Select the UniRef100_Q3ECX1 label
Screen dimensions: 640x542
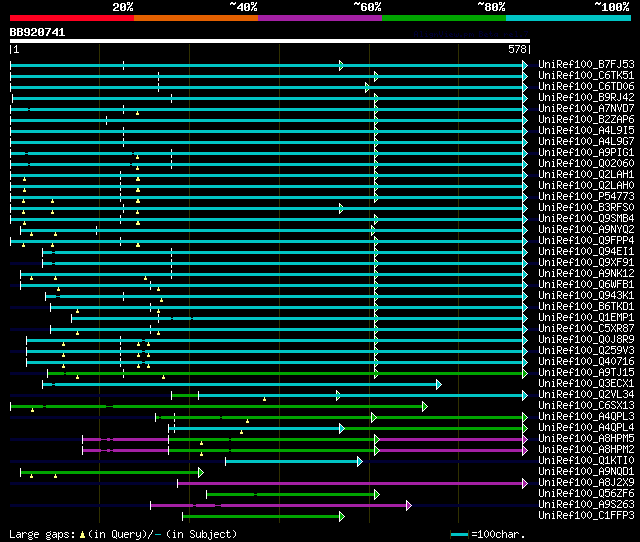(x=586, y=384)
